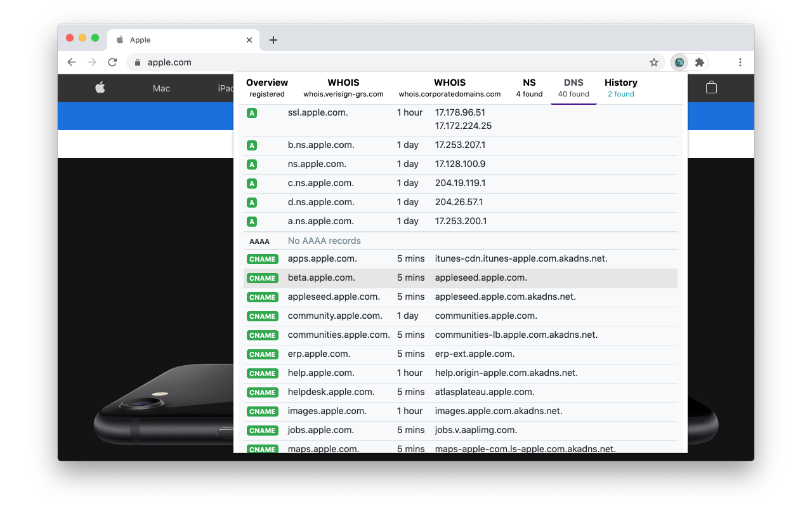Open the shopping bag icon

pyautogui.click(x=711, y=88)
